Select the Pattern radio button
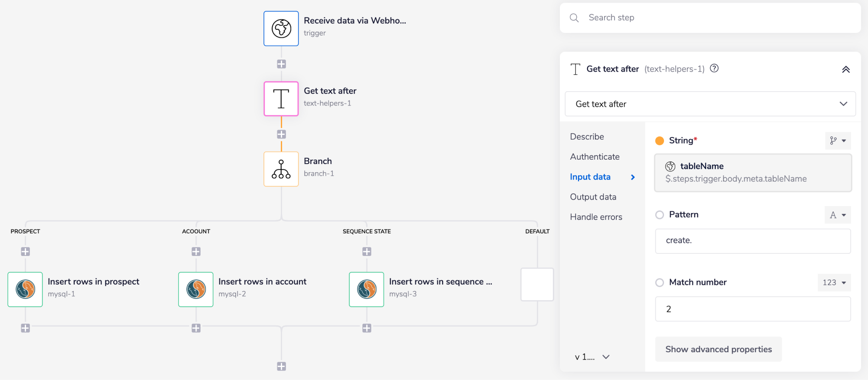Image resolution: width=868 pixels, height=380 pixels. pos(660,215)
